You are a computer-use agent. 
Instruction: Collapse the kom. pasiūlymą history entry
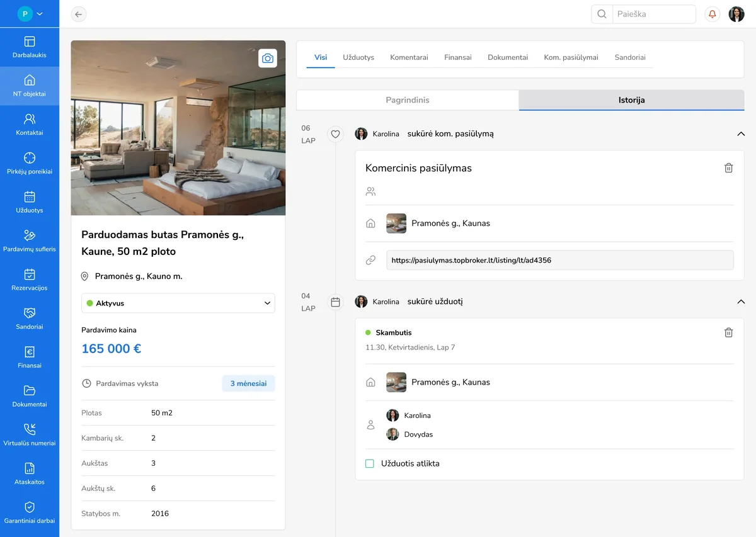click(741, 134)
